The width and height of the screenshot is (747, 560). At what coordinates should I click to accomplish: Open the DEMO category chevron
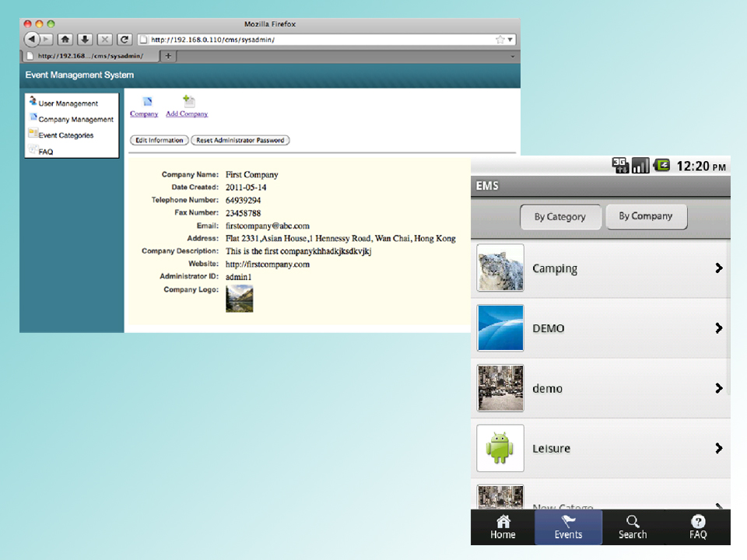(718, 328)
